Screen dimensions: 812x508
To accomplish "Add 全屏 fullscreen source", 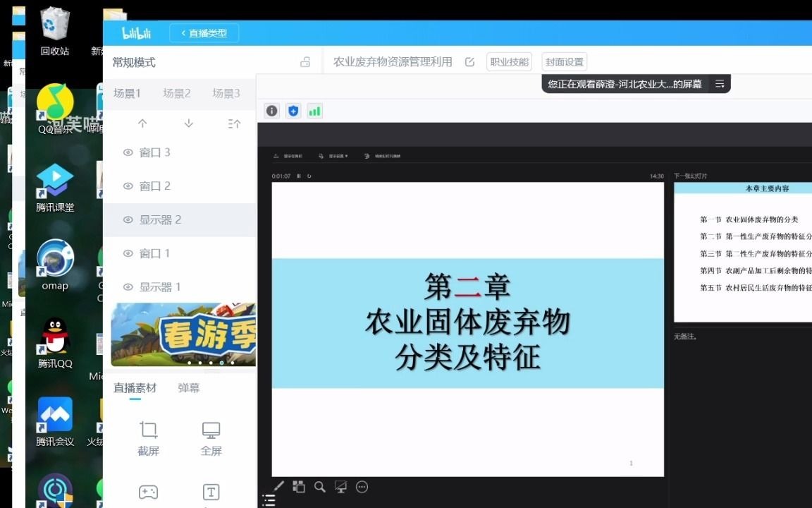I will point(211,439).
